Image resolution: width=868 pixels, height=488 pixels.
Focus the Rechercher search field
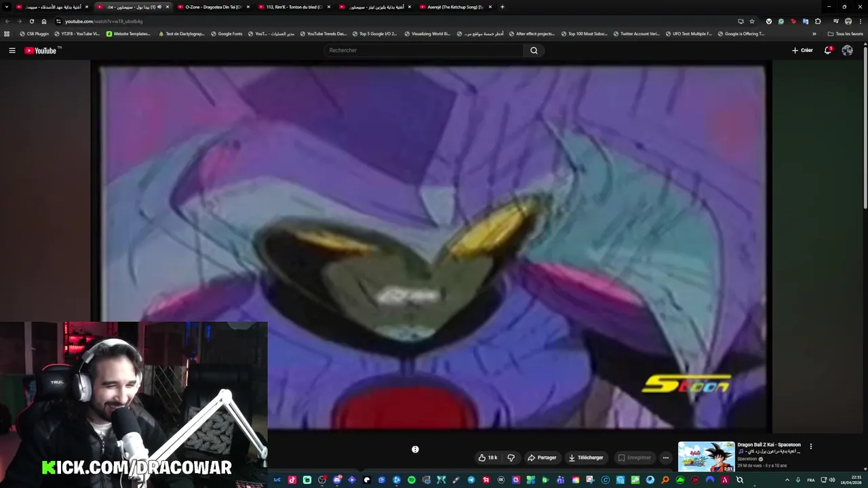click(x=424, y=50)
